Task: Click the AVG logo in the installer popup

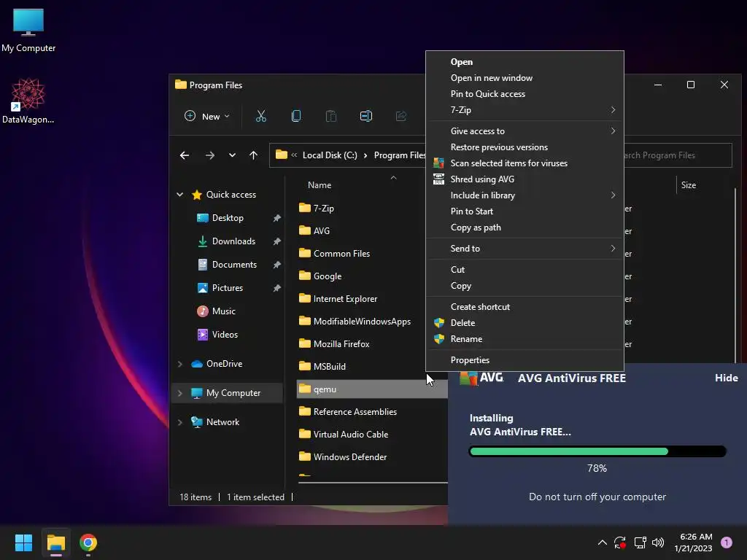Action: (x=481, y=378)
